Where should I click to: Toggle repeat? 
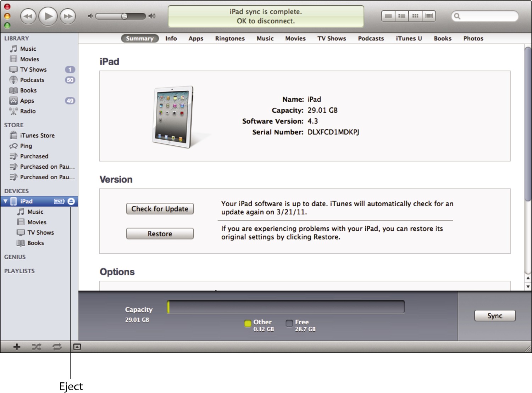click(x=57, y=347)
